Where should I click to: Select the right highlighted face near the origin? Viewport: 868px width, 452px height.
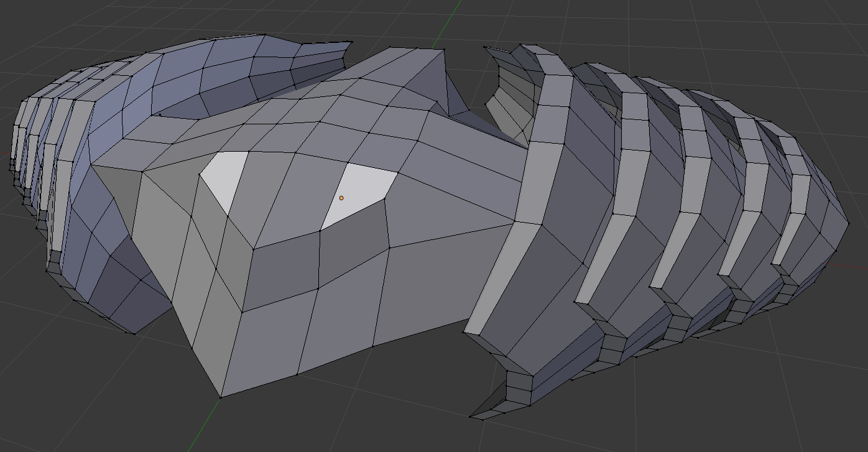tap(362, 193)
